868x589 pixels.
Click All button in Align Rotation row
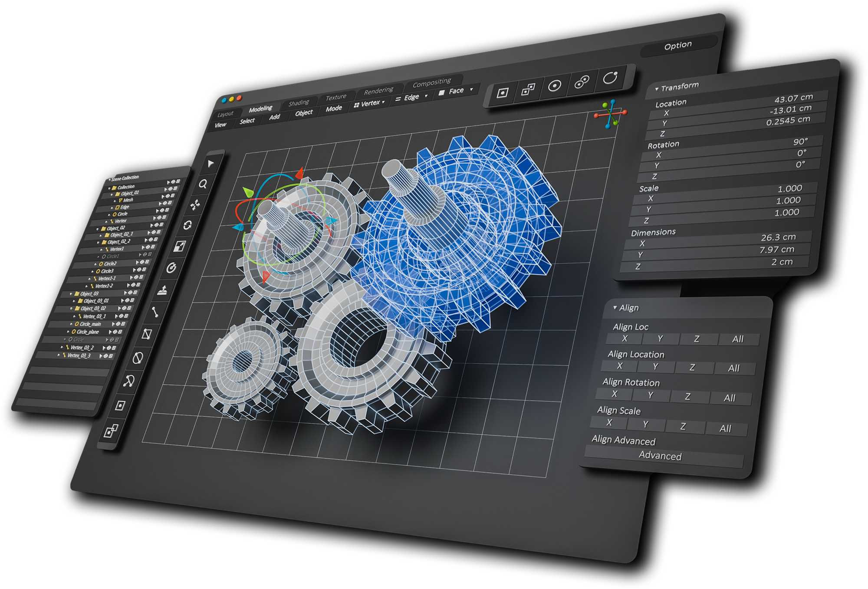tap(730, 398)
